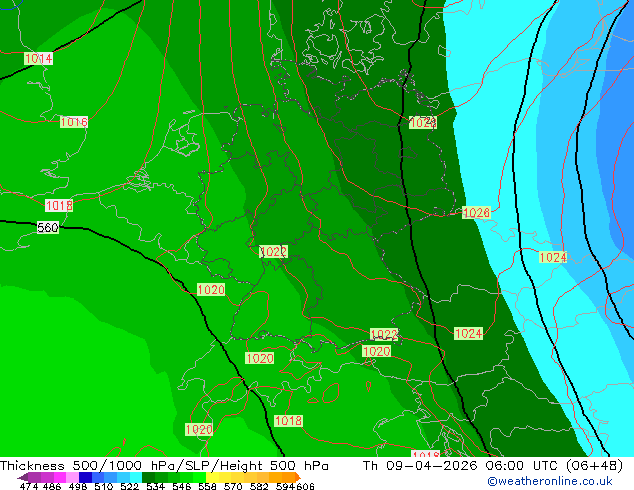Click the legend value 522
Viewport: 634px width, 490px height.
coord(129,486)
